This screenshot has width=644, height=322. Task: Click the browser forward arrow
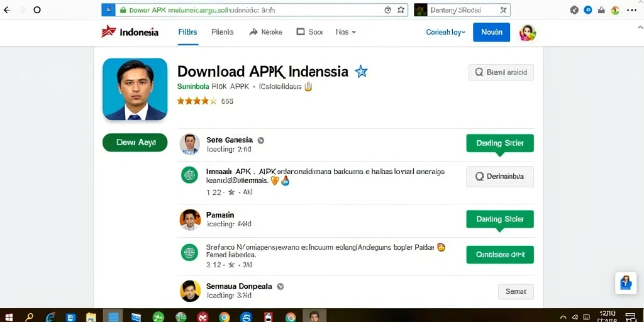(x=22, y=10)
